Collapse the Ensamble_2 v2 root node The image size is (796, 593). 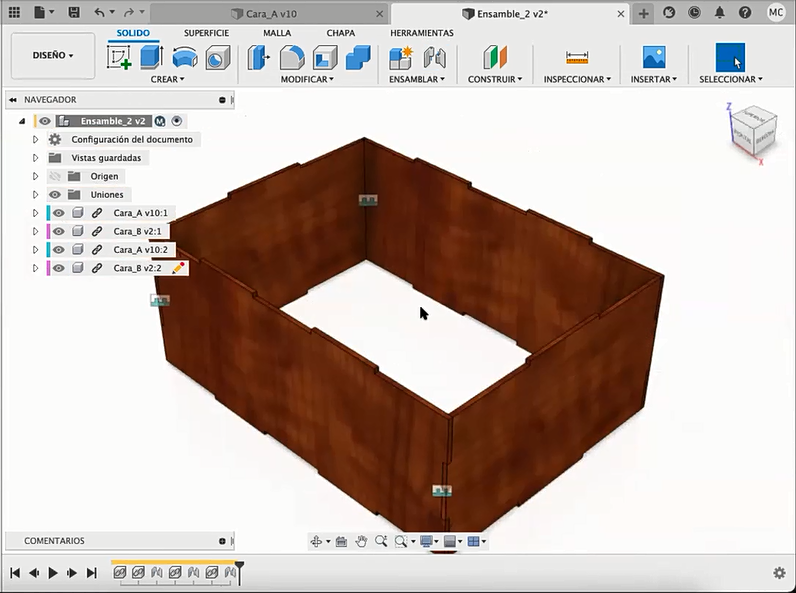pos(22,121)
